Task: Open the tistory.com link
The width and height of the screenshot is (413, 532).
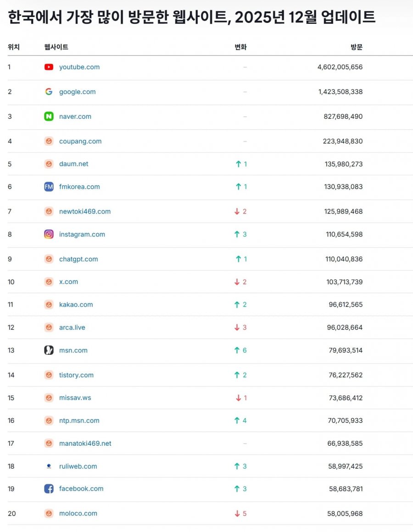Action: tap(76, 375)
